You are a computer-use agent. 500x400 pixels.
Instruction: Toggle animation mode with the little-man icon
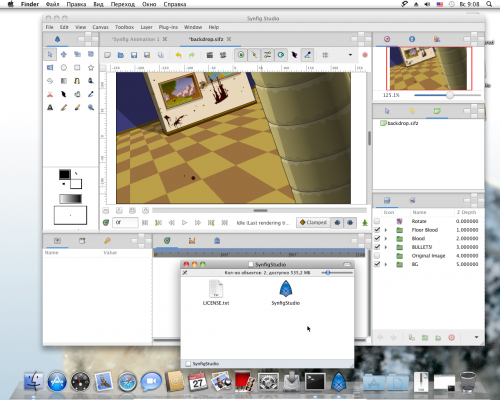(x=365, y=223)
